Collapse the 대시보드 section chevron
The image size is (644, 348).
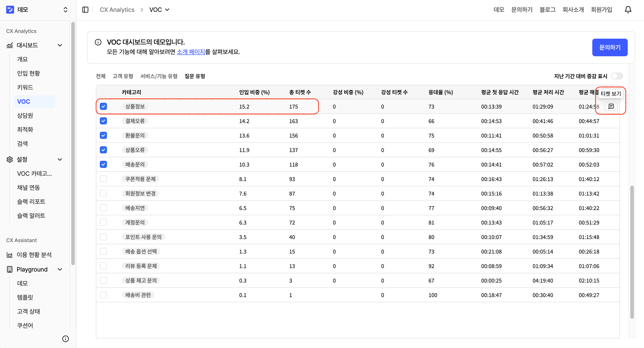pos(60,45)
